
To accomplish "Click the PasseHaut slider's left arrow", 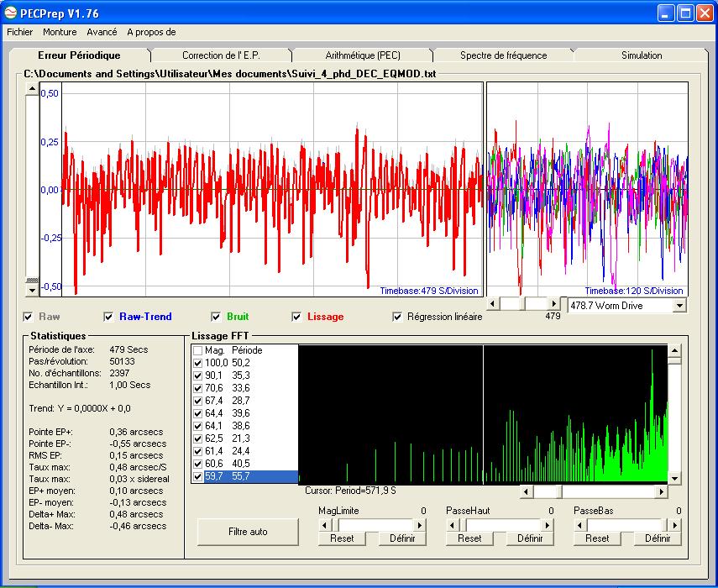I will click(453, 525).
